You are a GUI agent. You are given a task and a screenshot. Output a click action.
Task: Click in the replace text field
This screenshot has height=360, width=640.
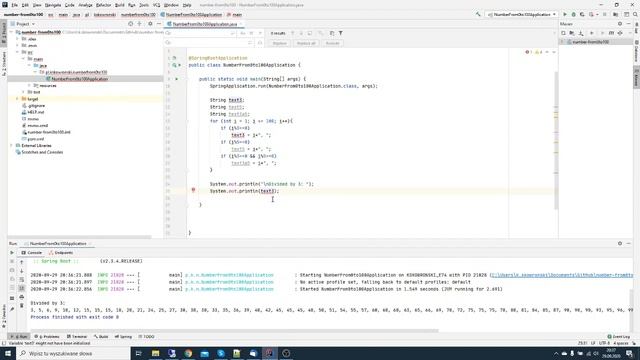pyautogui.click(x=208, y=43)
